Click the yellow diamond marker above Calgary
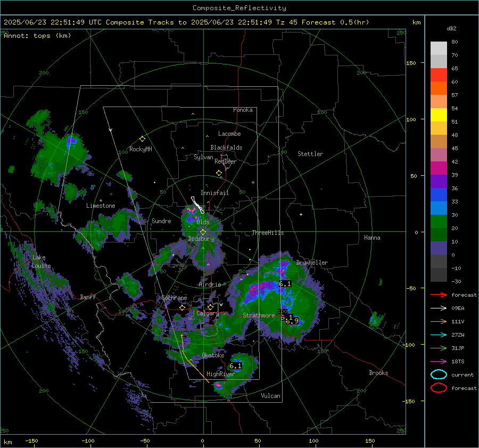This screenshot has height=448, width=479. [210, 307]
